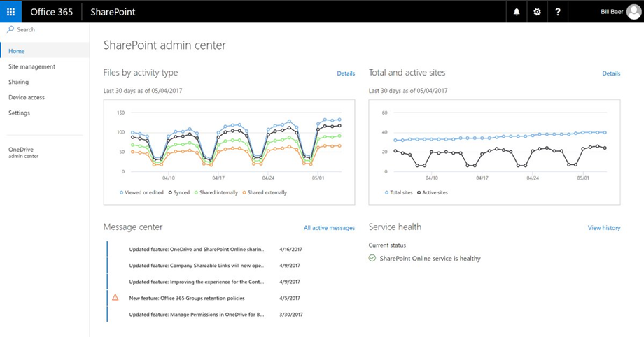Viewport: 644px width, 337px height.
Task: Open the notifications bell
Action: click(x=517, y=12)
